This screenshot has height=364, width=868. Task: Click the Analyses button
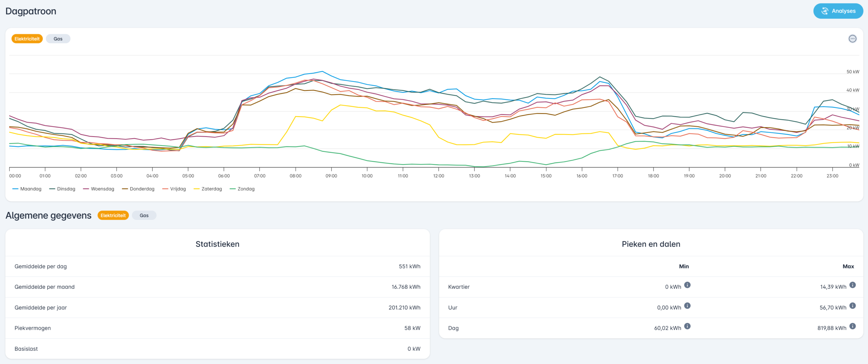[x=838, y=11]
